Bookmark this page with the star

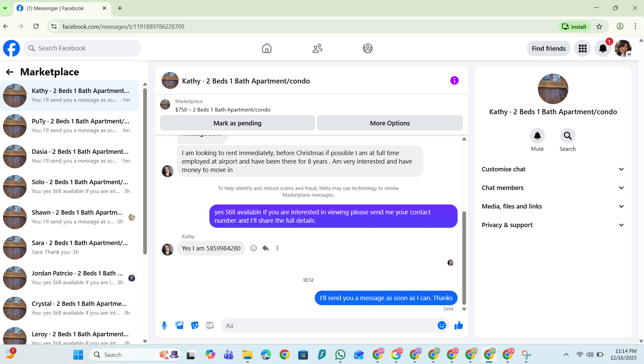tap(599, 27)
